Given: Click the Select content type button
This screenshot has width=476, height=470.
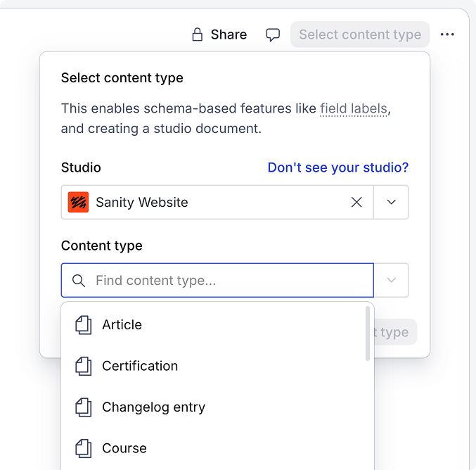Looking at the screenshot, I should point(360,34).
